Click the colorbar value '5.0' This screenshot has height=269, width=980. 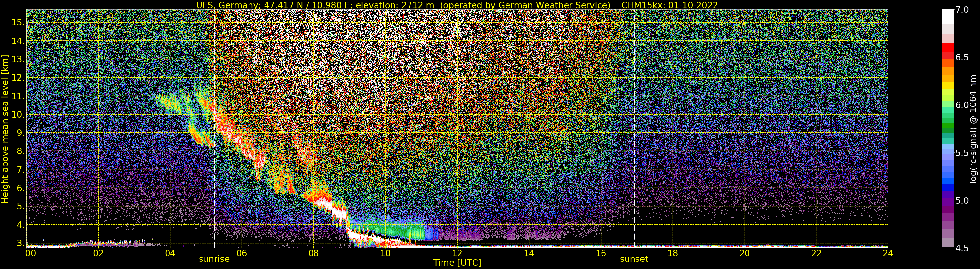point(962,200)
